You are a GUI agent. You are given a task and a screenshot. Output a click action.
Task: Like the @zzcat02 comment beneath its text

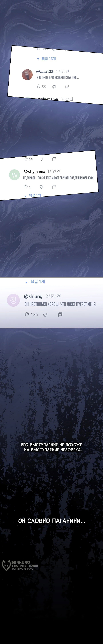pyautogui.click(x=38, y=86)
